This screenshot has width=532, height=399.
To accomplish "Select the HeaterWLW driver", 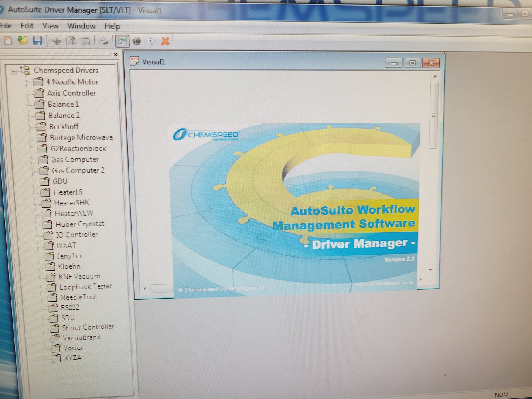I will pos(74,214).
